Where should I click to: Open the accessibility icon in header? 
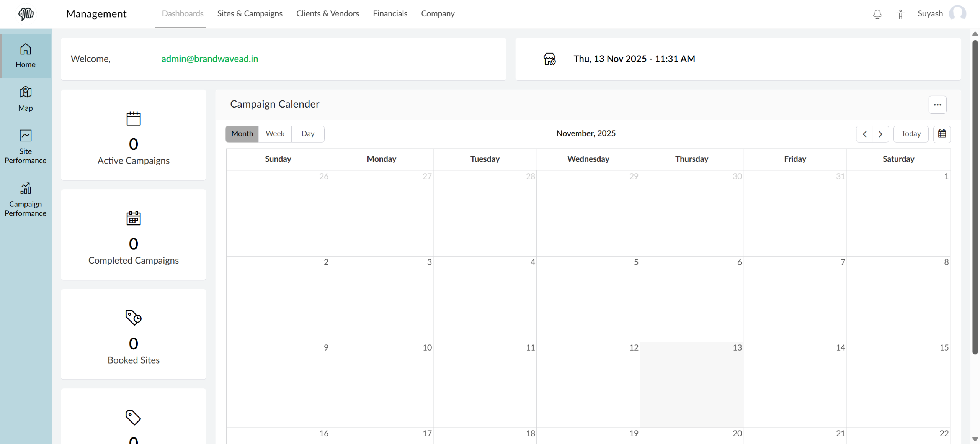point(900,14)
